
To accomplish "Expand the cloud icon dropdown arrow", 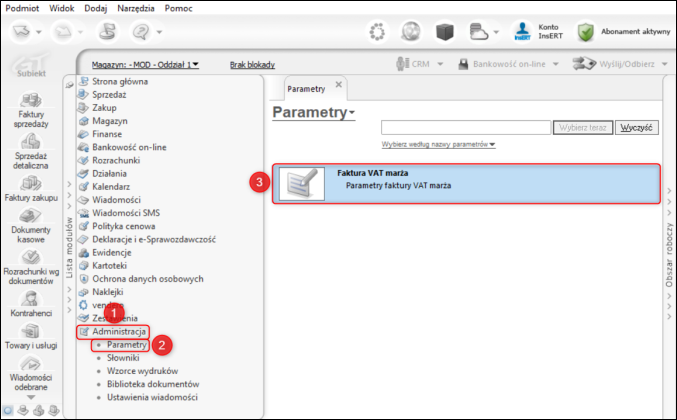I will point(496,32).
